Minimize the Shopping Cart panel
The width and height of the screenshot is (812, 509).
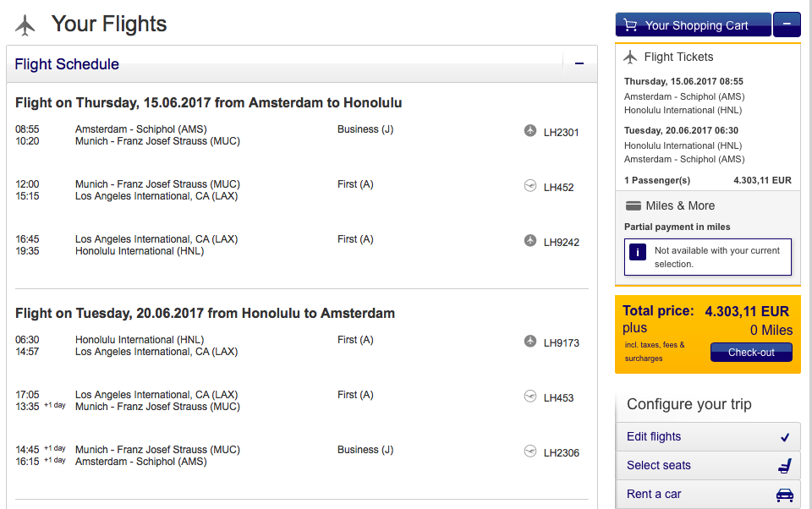click(787, 25)
